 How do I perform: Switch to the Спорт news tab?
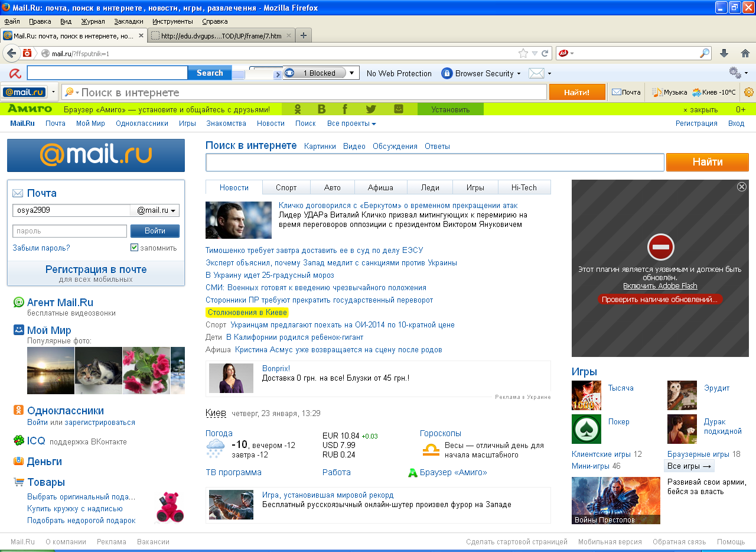[286, 187]
